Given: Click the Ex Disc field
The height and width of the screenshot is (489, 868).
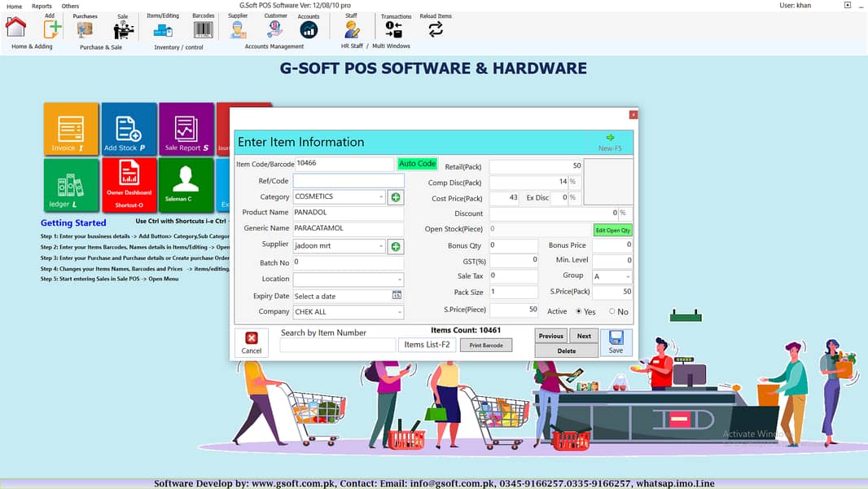Looking at the screenshot, I should 559,198.
